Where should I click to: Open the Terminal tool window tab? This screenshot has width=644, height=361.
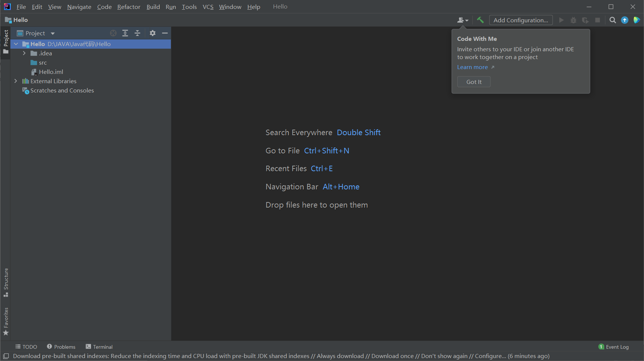pyautogui.click(x=99, y=347)
